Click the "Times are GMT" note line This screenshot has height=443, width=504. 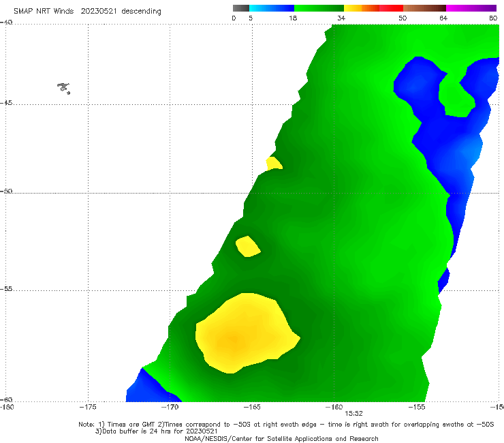point(286,425)
